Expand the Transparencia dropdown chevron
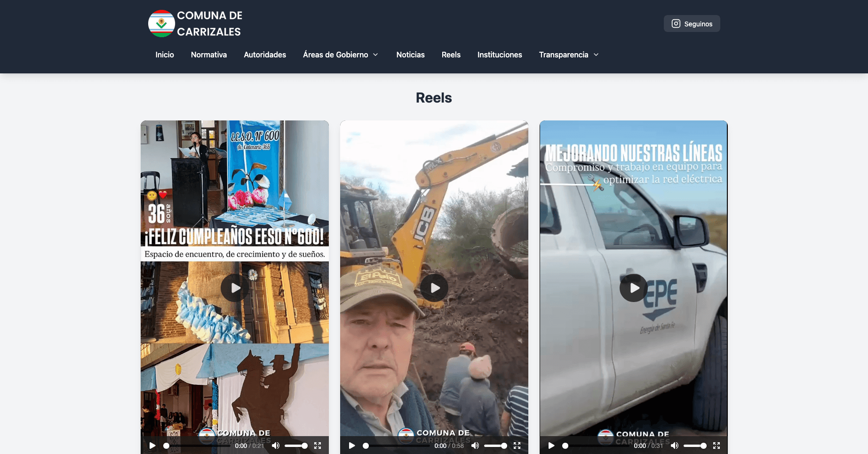Image resolution: width=868 pixels, height=454 pixels. (596, 55)
